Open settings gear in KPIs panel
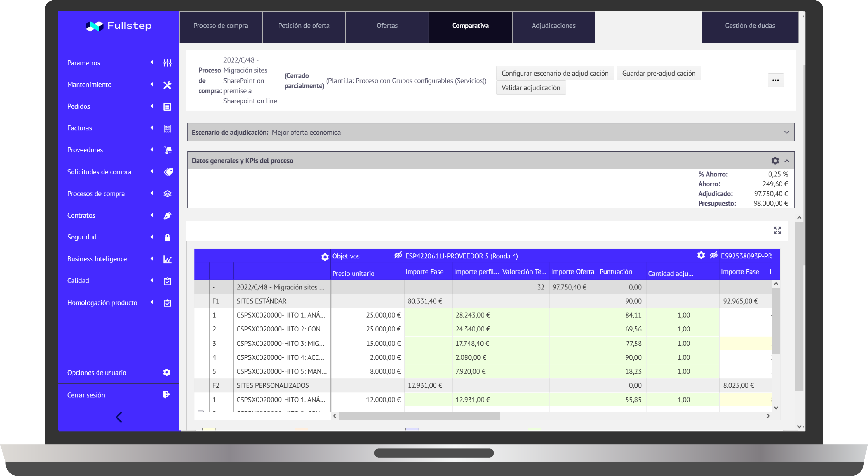Viewport: 868px width, 476px height. pos(775,161)
